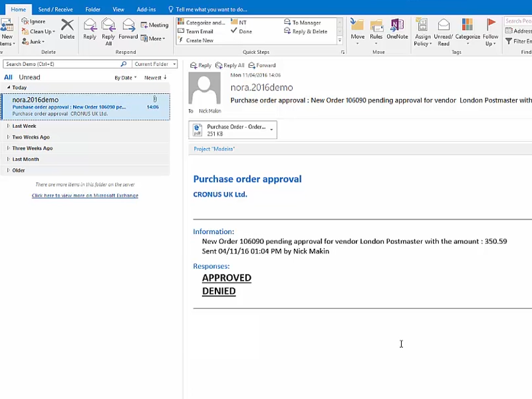The height and width of the screenshot is (399, 532).
Task: Click the Search People field
Action: 518,21
